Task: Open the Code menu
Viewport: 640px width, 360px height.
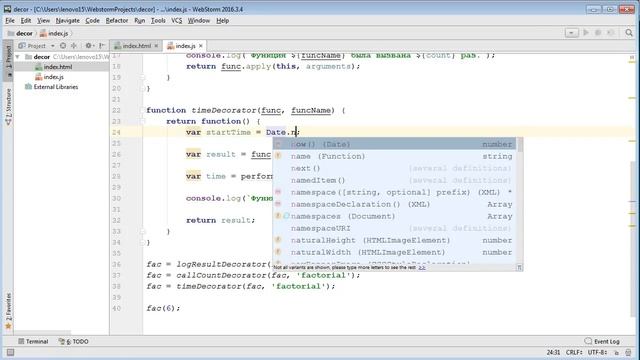Action: (x=92, y=20)
